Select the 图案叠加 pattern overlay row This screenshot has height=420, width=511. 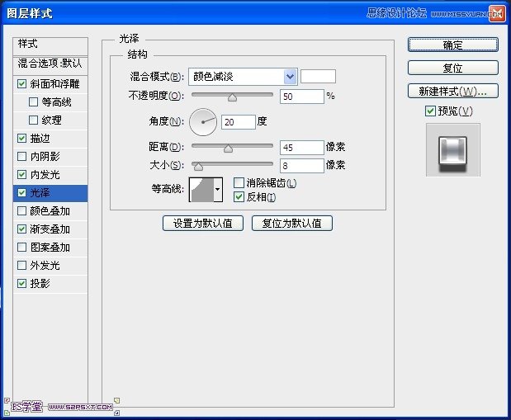(x=50, y=248)
